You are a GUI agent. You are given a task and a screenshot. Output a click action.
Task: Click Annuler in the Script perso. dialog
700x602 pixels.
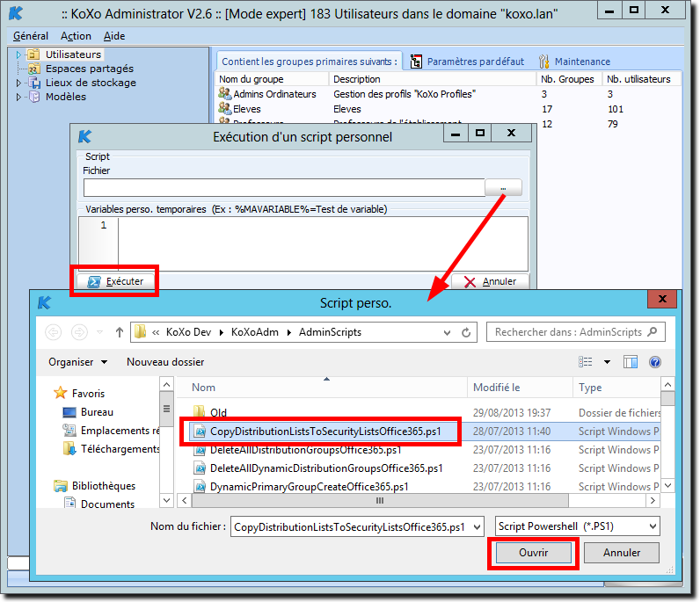click(622, 553)
